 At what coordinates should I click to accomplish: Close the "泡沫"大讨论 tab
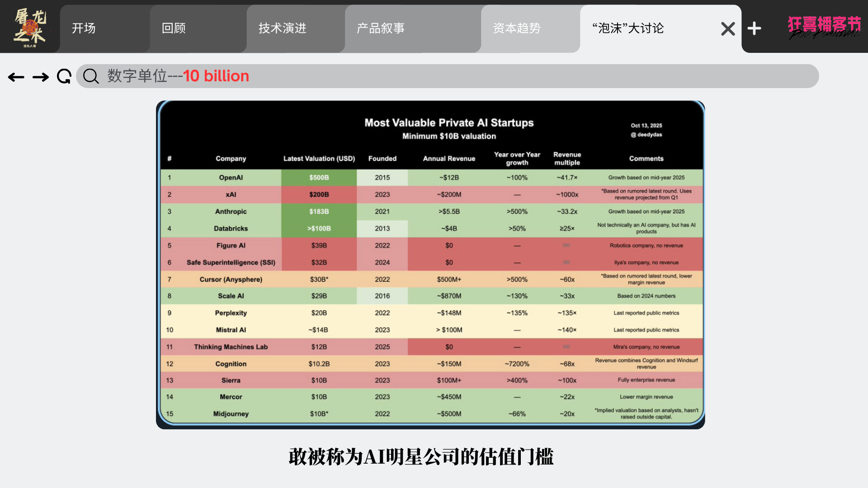point(728,29)
